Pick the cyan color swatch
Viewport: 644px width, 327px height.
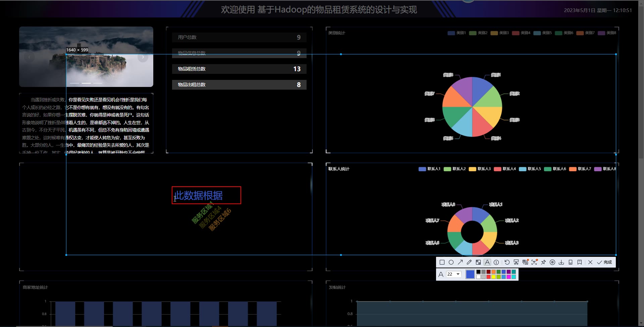coord(514,277)
